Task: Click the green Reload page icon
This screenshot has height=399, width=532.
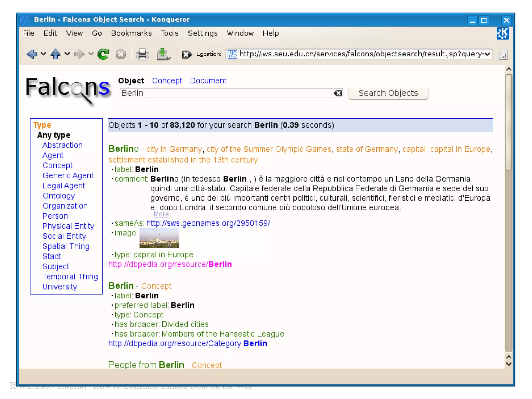Action: pyautogui.click(x=103, y=54)
